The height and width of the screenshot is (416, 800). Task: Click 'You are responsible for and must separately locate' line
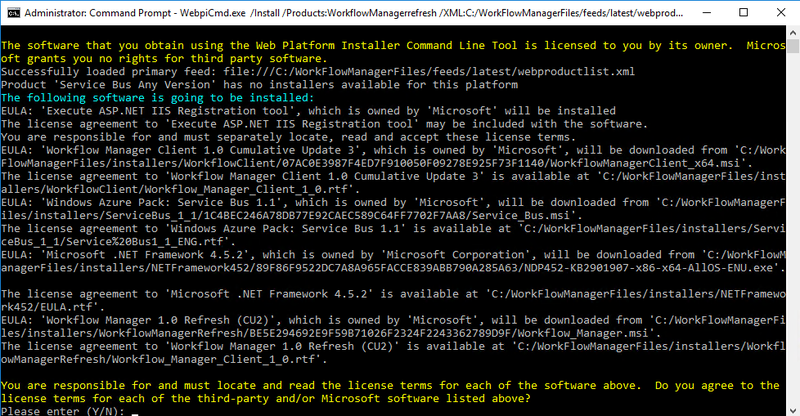coord(288,137)
